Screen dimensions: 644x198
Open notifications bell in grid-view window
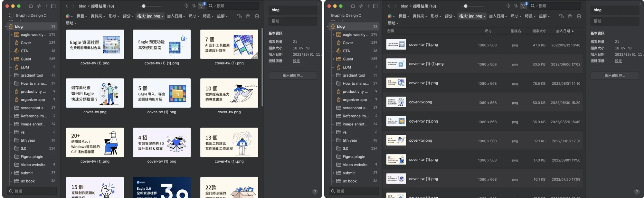coord(31,6)
